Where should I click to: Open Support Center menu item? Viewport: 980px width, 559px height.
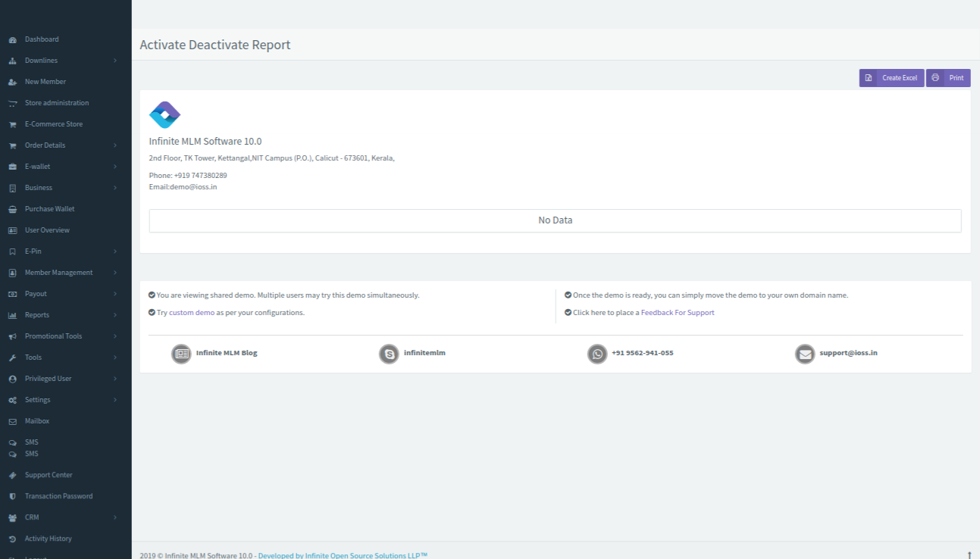coord(49,476)
